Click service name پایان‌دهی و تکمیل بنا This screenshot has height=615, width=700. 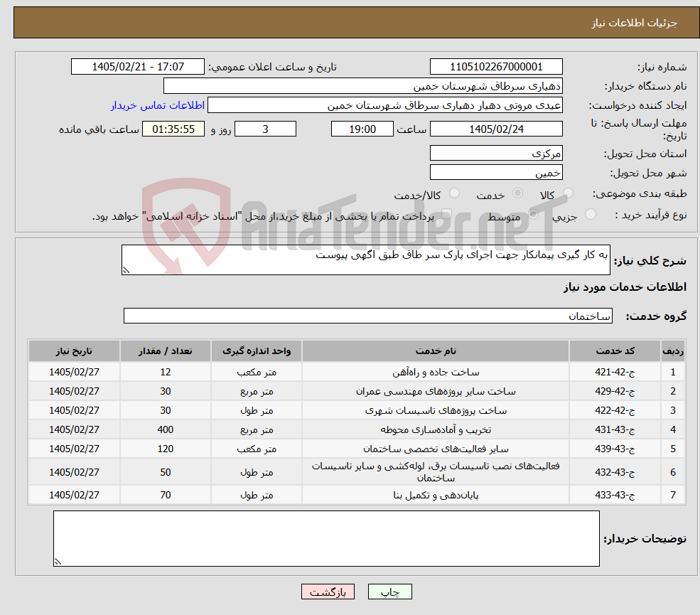click(436, 495)
